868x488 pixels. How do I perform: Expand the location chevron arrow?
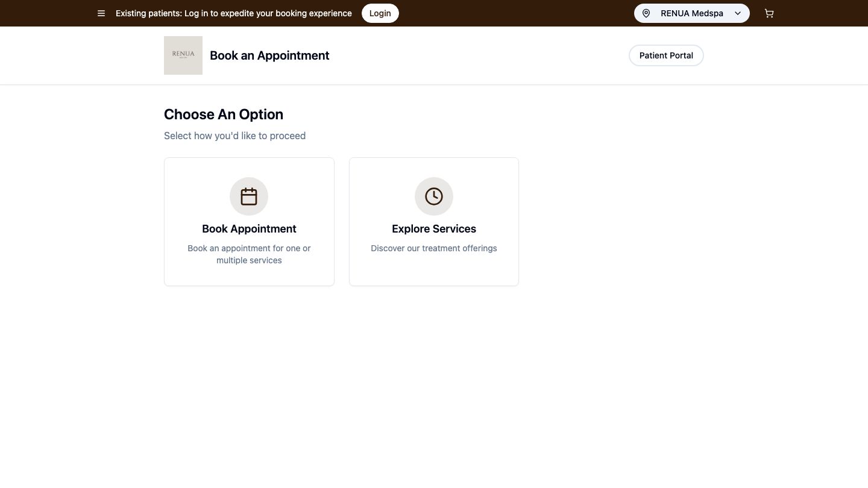(x=738, y=13)
